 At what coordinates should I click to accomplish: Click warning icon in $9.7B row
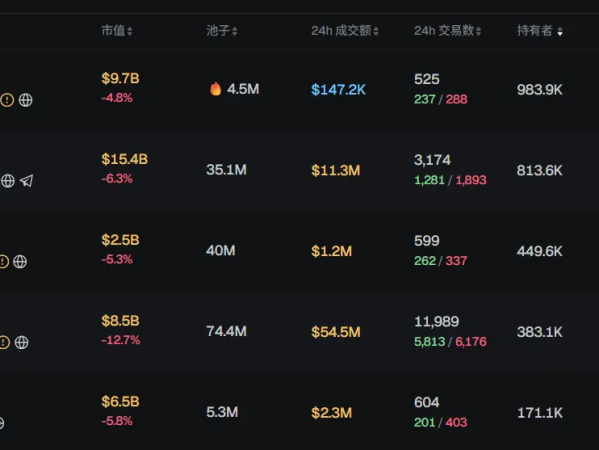(7, 100)
